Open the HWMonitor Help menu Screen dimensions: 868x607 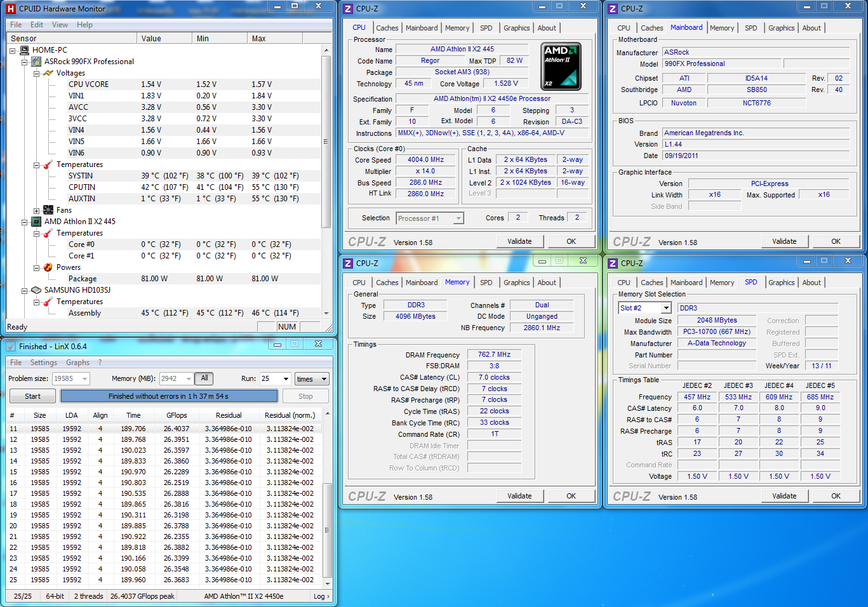pos(84,25)
